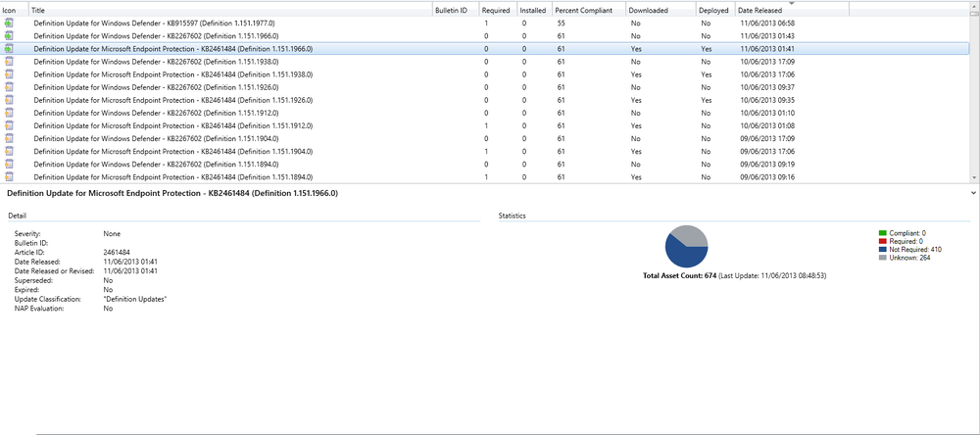Sort by Percent Compliant column header
The width and height of the screenshot is (980, 435).
(x=589, y=10)
